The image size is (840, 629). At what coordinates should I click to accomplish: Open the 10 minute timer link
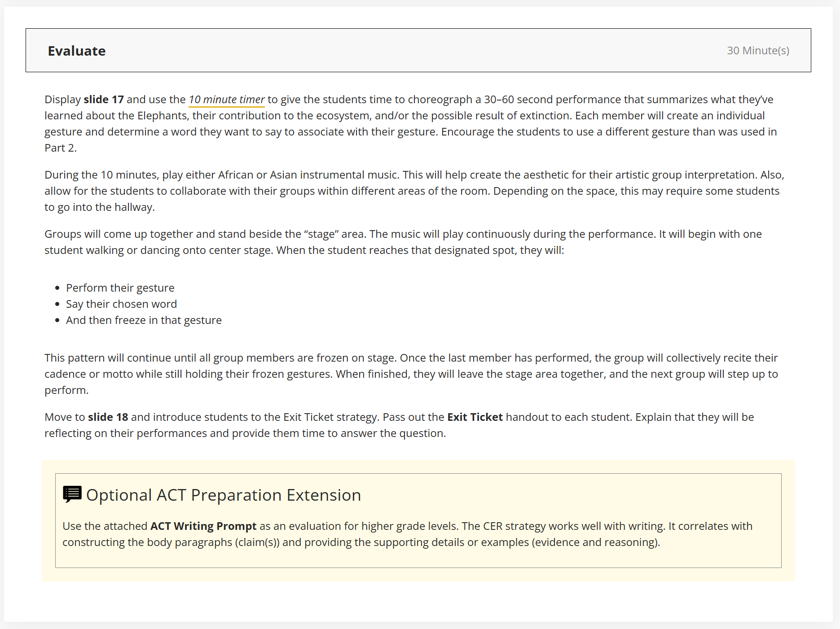tap(226, 100)
